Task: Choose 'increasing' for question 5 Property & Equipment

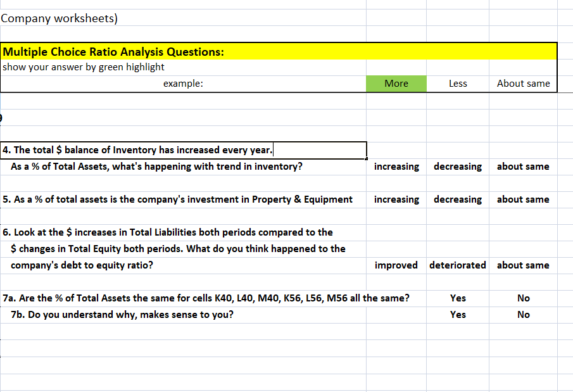Action: point(396,199)
